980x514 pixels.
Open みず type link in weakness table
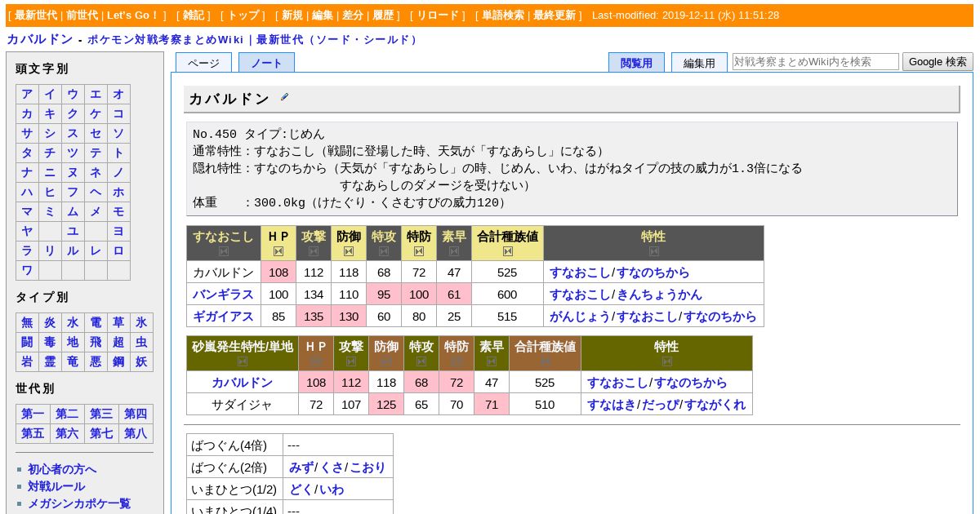coord(301,467)
